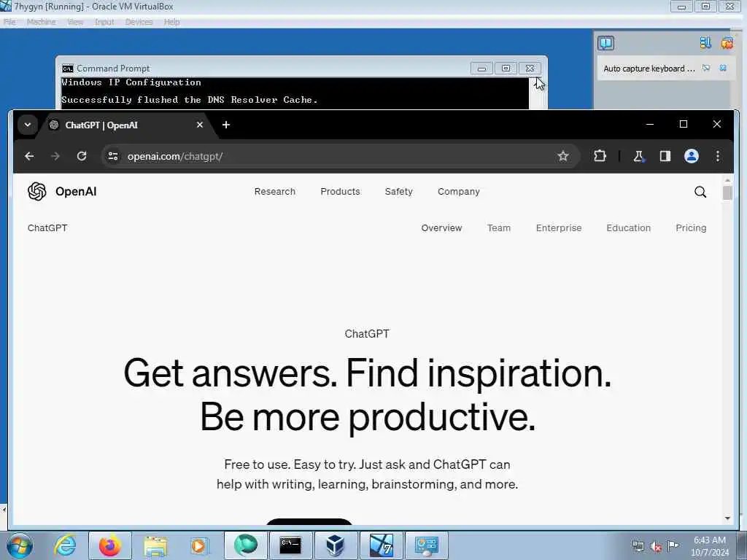Dismiss the Auto capture keyboard notification
This screenshot has width=747, height=560.
[723, 68]
